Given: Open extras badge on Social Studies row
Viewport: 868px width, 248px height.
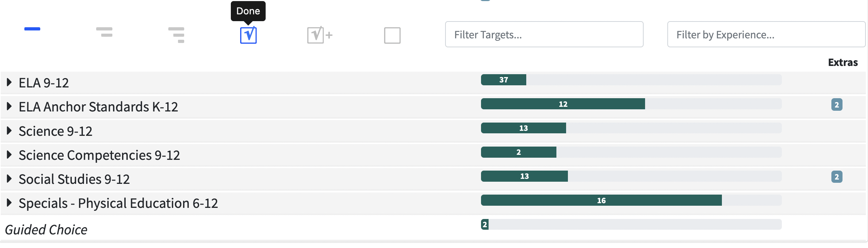Looking at the screenshot, I should [x=837, y=177].
